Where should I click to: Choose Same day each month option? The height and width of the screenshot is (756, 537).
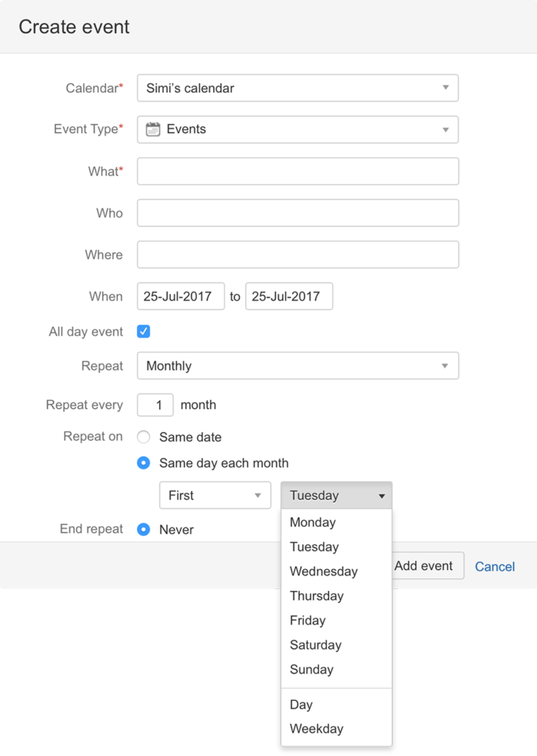coord(143,463)
